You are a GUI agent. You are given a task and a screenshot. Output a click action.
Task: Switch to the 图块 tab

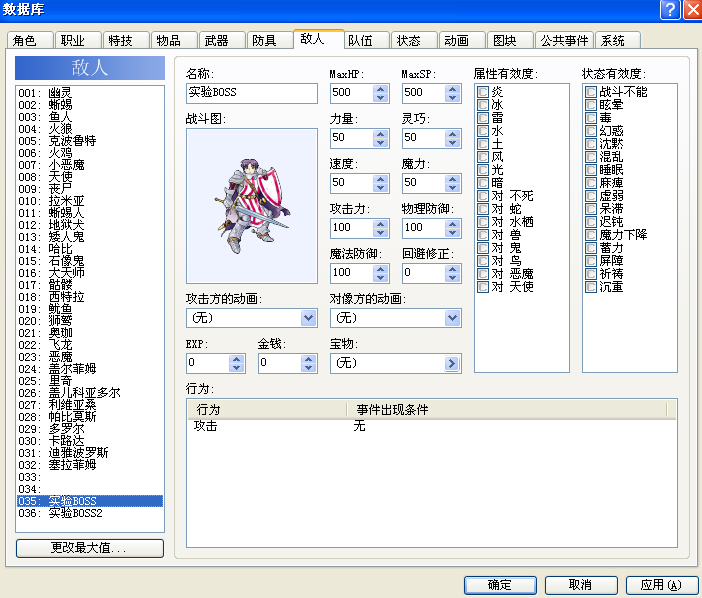510,40
